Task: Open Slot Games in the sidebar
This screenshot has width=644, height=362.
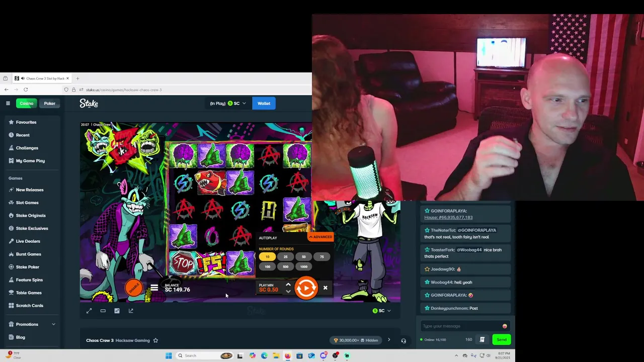Action: tap(27, 203)
